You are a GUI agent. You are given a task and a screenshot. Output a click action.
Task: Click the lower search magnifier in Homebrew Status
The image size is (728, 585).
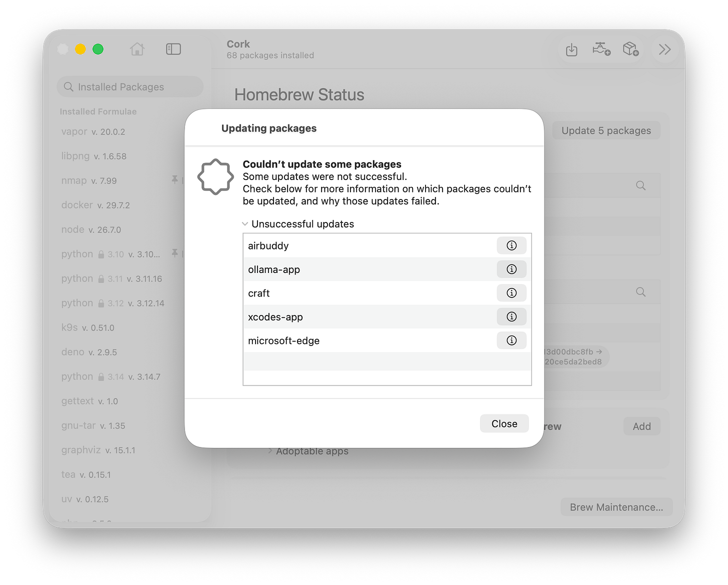tap(640, 292)
